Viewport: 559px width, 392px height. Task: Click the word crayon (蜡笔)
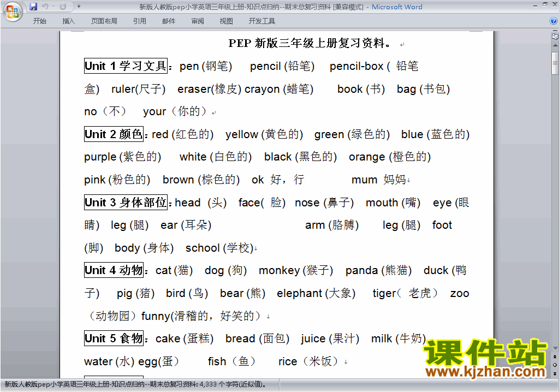279,89
